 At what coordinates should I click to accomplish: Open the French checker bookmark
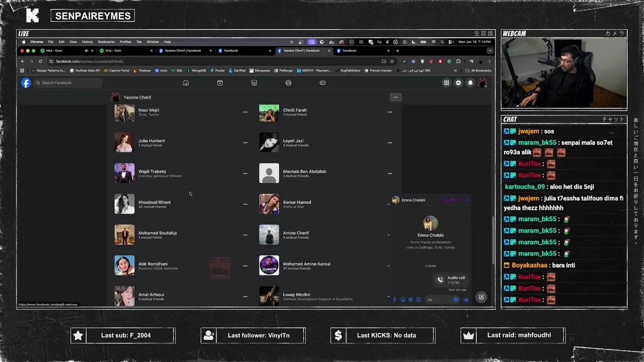pyautogui.click(x=378, y=70)
